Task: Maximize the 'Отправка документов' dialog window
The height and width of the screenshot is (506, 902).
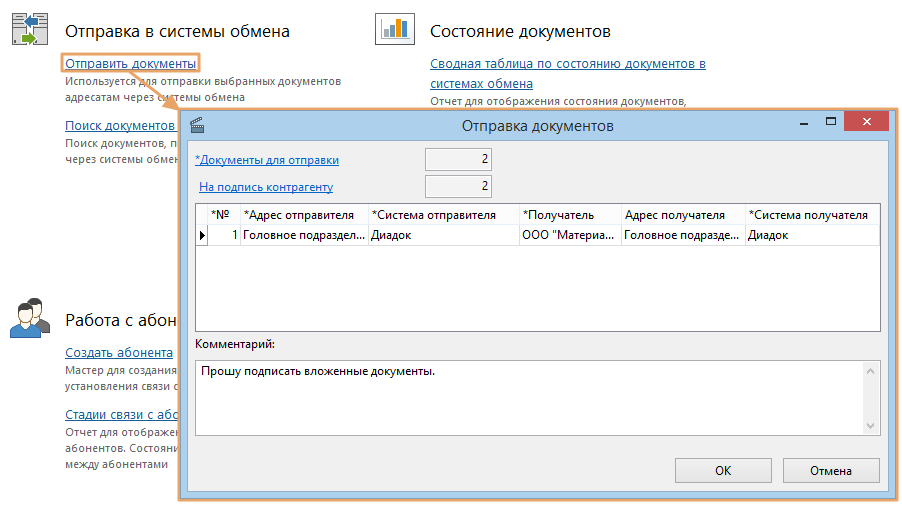Action: point(830,122)
